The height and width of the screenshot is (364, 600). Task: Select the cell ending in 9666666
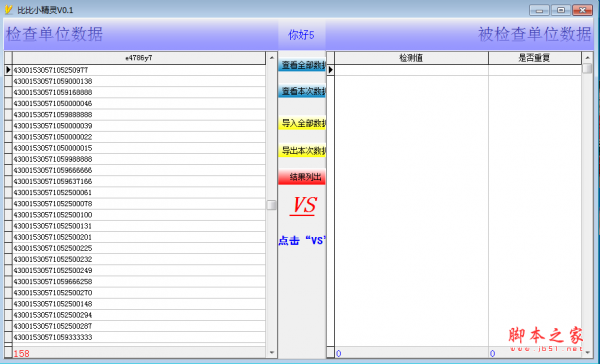tap(139, 170)
